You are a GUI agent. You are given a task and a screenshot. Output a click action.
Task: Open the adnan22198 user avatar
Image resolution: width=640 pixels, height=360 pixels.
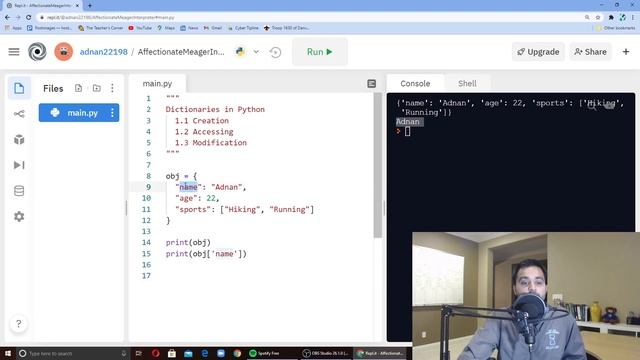[x=63, y=52]
